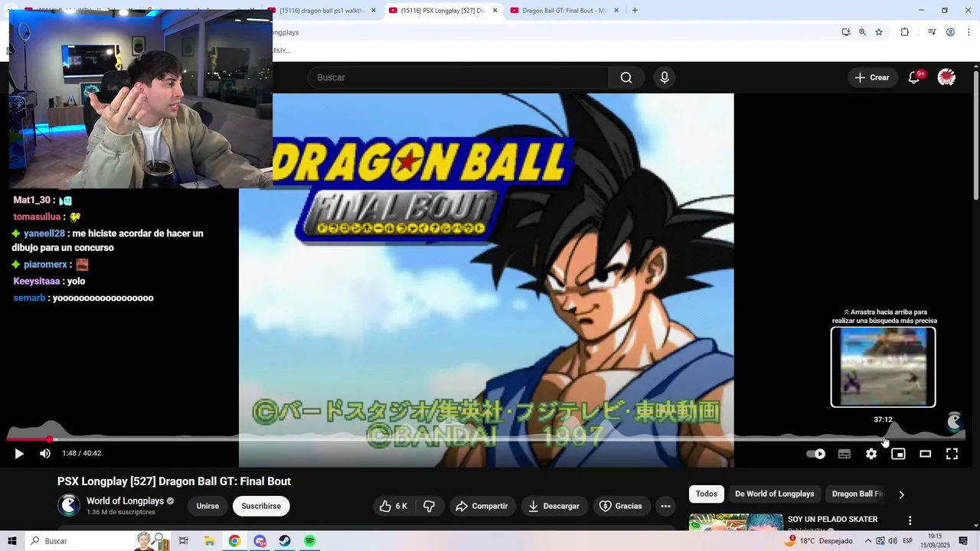
Task: Click the Descargar download button
Action: pos(554,506)
